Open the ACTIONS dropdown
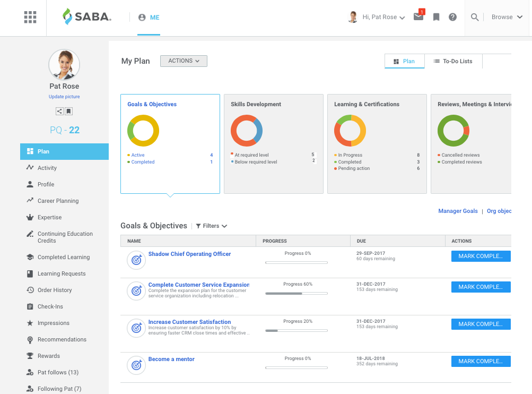This screenshot has height=394, width=532. tap(184, 61)
